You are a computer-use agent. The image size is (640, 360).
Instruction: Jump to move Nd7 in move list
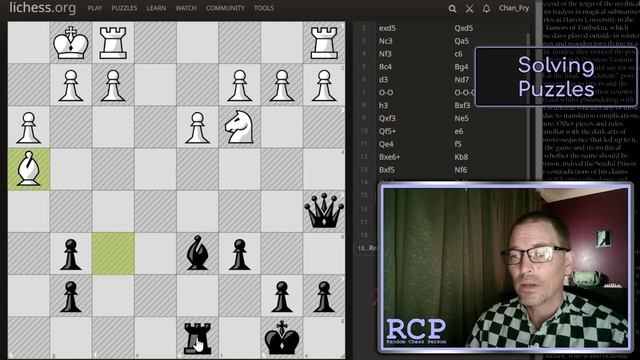[x=462, y=80]
